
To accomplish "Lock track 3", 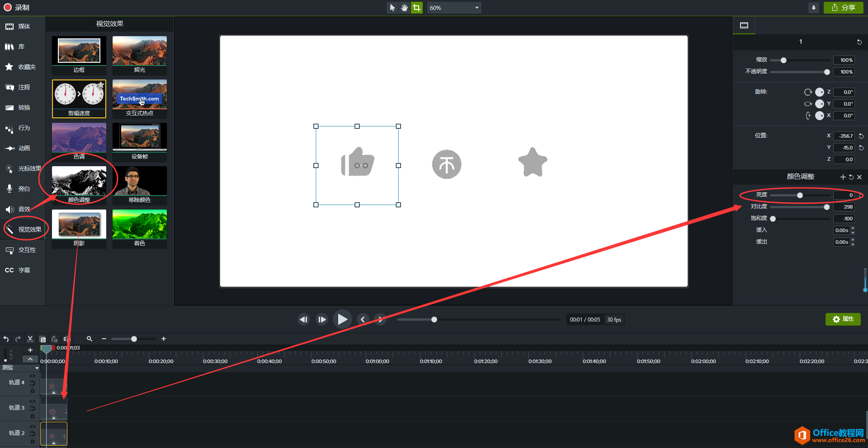I will click(32, 416).
